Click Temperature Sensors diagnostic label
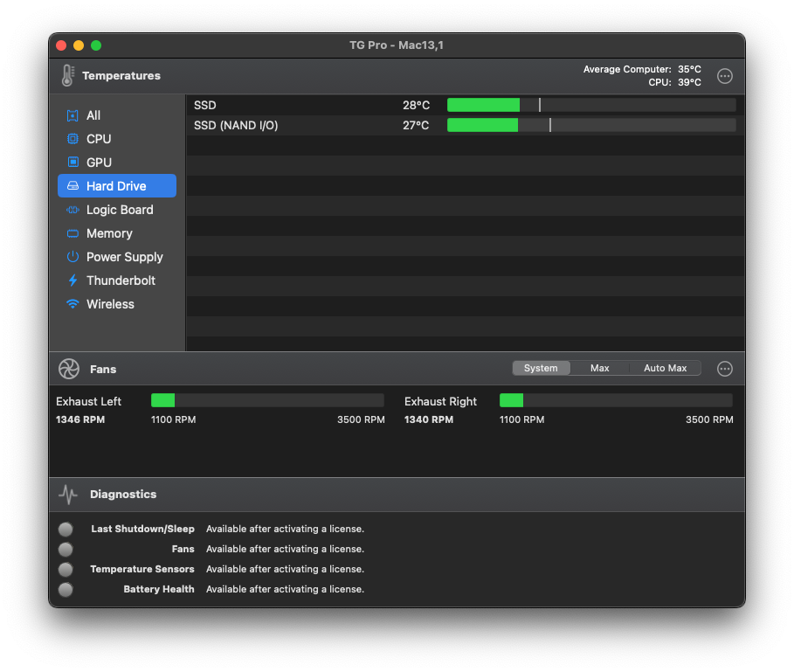Viewport: 794px width, 672px height. [x=142, y=569]
